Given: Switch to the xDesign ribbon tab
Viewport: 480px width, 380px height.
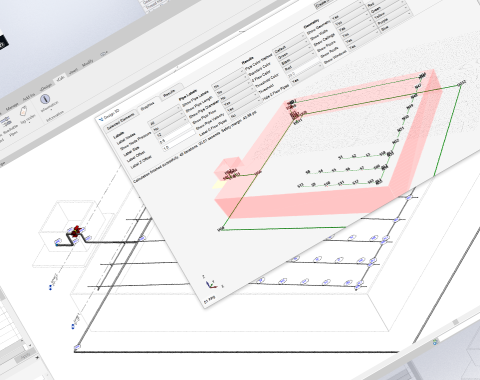Looking at the screenshot, I should coord(46,87).
